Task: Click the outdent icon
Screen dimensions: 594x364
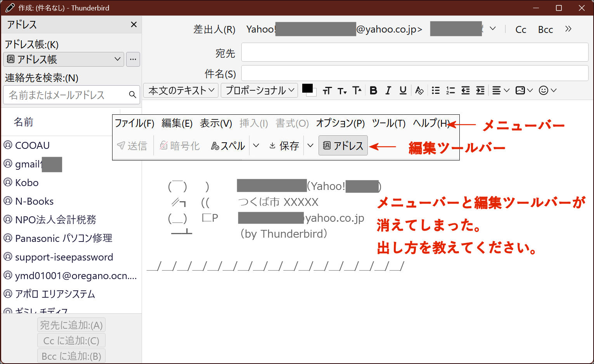Action: tap(466, 90)
